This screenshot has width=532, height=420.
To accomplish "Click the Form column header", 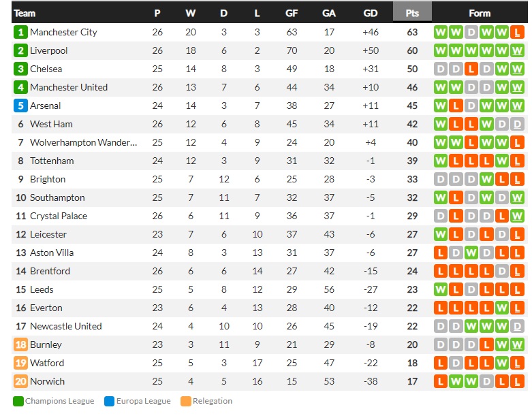I will [480, 13].
